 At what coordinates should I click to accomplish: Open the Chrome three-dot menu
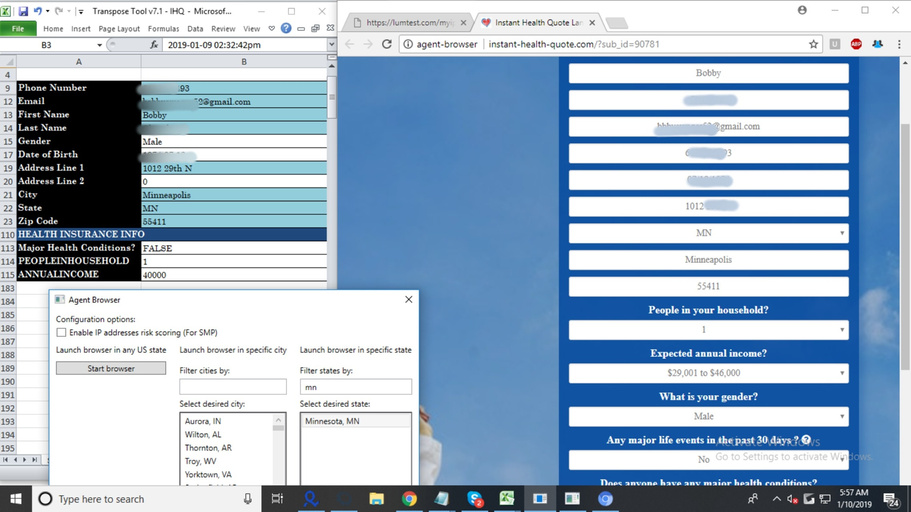[897, 44]
